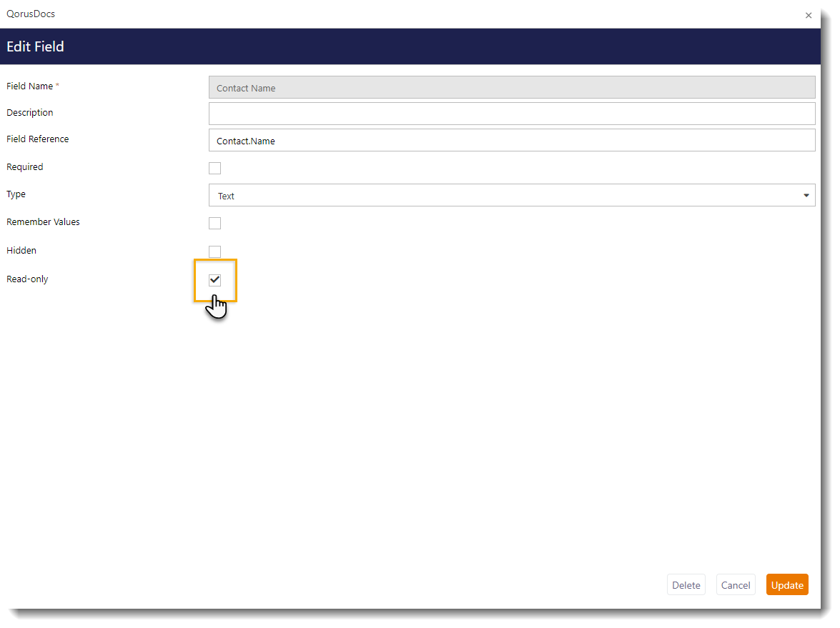This screenshot has width=840, height=628.
Task: Click the Read-only label text
Action: (27, 279)
